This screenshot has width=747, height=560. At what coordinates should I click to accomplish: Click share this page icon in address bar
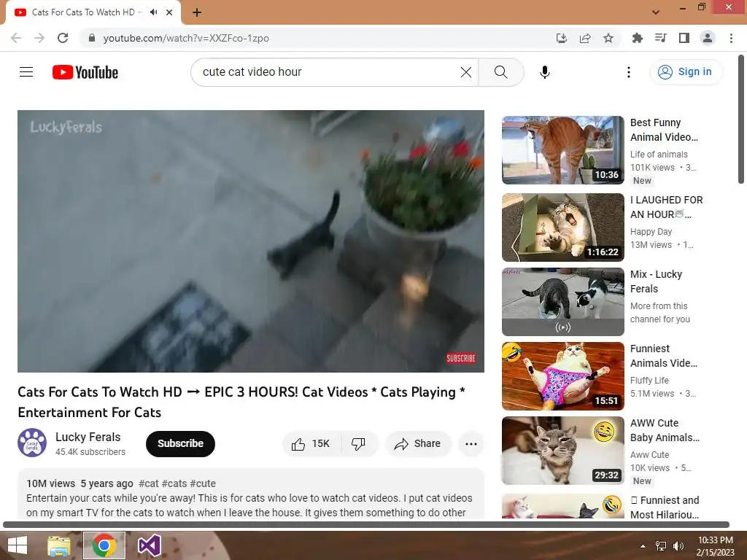tap(585, 38)
